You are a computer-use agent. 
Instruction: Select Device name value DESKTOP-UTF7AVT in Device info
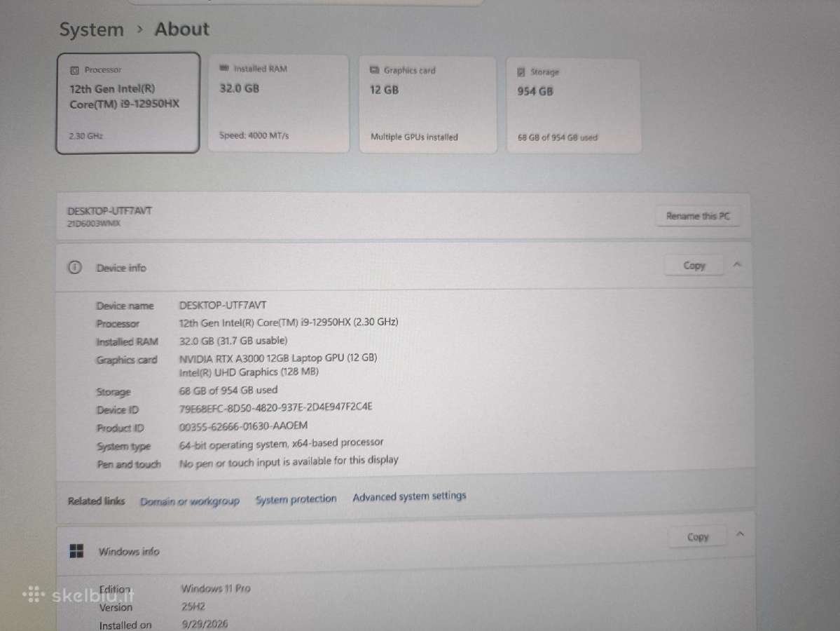tap(222, 305)
